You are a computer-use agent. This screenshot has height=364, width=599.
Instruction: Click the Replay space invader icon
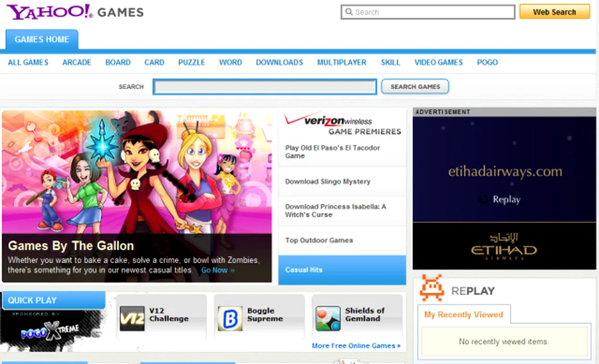pos(431,288)
